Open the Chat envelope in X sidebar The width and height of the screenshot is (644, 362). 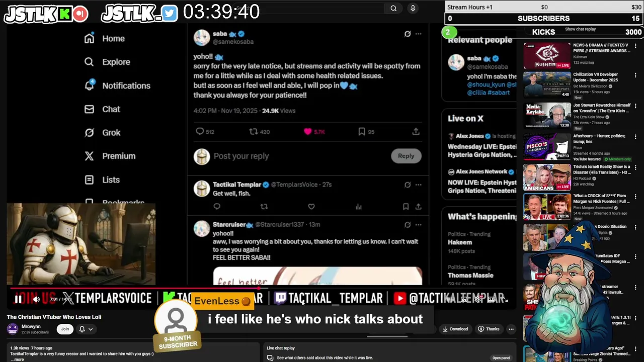coord(89,109)
